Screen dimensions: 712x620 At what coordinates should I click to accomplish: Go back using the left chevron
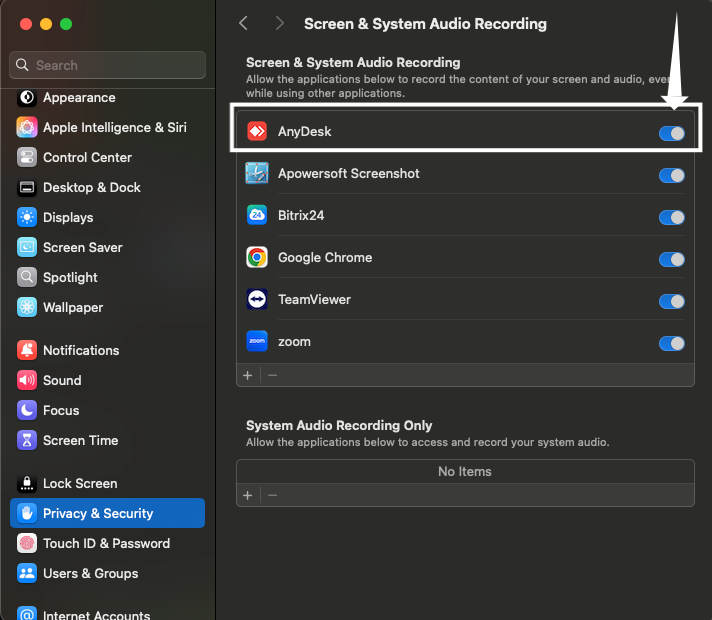(x=243, y=23)
